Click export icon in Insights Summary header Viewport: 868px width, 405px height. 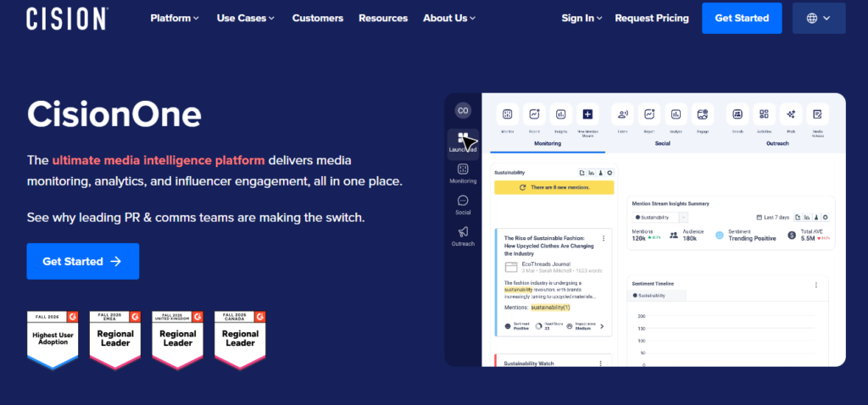[798, 218]
